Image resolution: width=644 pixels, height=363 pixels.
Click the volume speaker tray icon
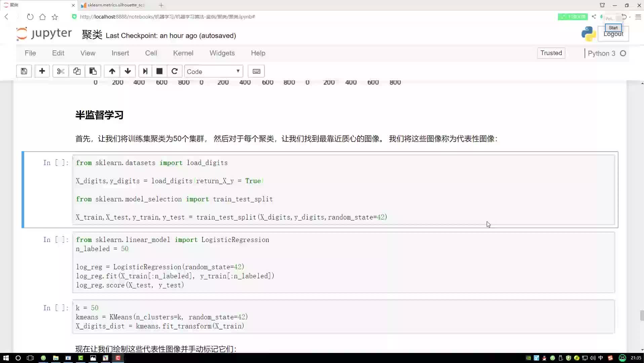[593, 358]
